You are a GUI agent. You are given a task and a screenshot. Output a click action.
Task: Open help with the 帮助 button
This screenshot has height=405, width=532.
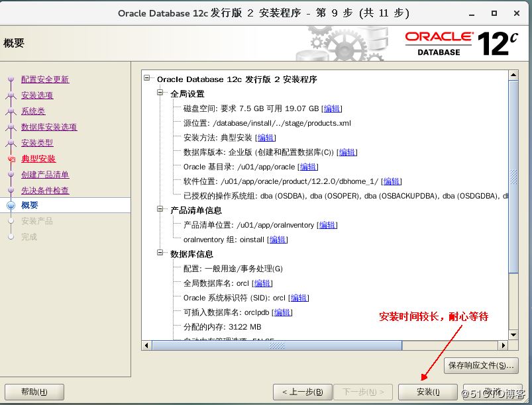34,392
